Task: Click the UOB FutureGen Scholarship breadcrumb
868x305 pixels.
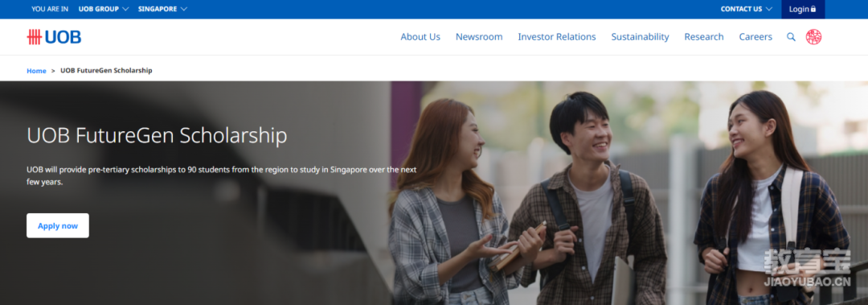Action: click(106, 71)
